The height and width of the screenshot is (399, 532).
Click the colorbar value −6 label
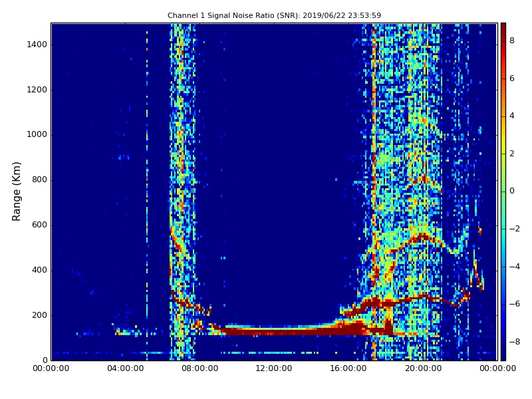coord(515,304)
